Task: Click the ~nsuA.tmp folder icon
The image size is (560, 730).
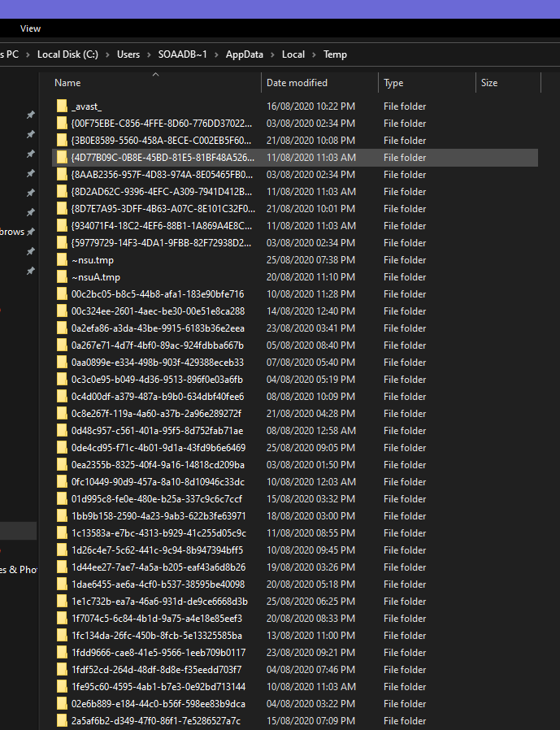Action: click(63, 277)
